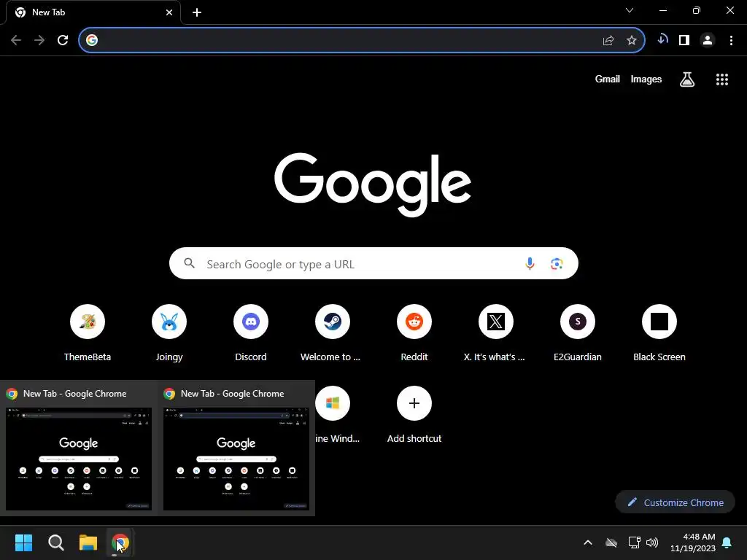
Task: Click Customize Chrome button
Action: click(x=675, y=502)
